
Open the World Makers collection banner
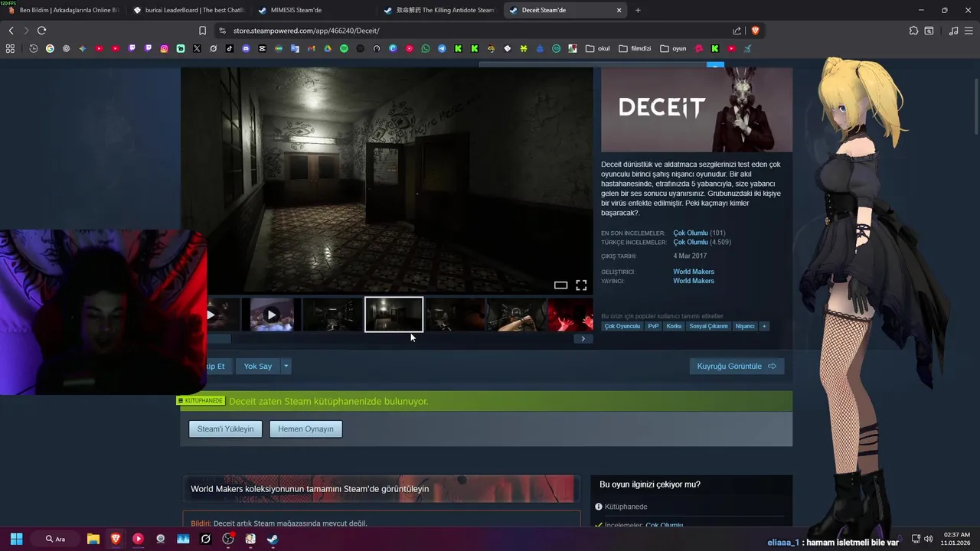tap(381, 489)
